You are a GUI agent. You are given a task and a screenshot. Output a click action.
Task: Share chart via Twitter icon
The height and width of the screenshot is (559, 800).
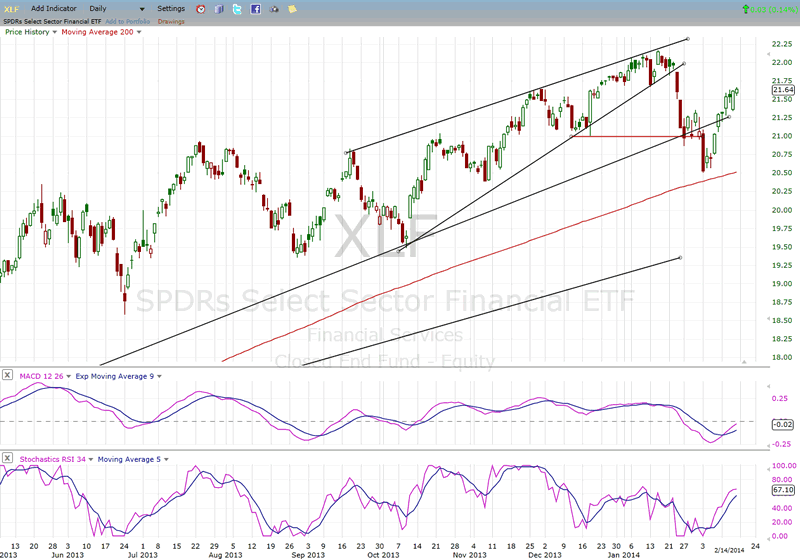[237, 8]
